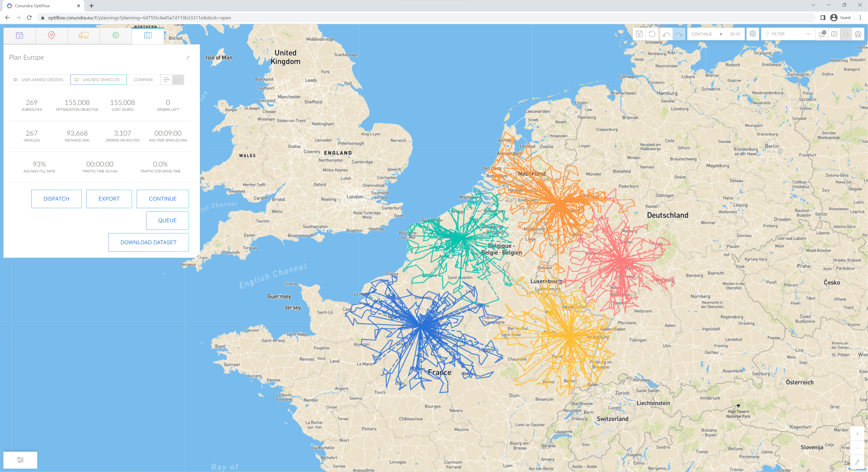Open the Continue play arrow options
Viewport: 868px width, 472px height.
coord(721,34)
